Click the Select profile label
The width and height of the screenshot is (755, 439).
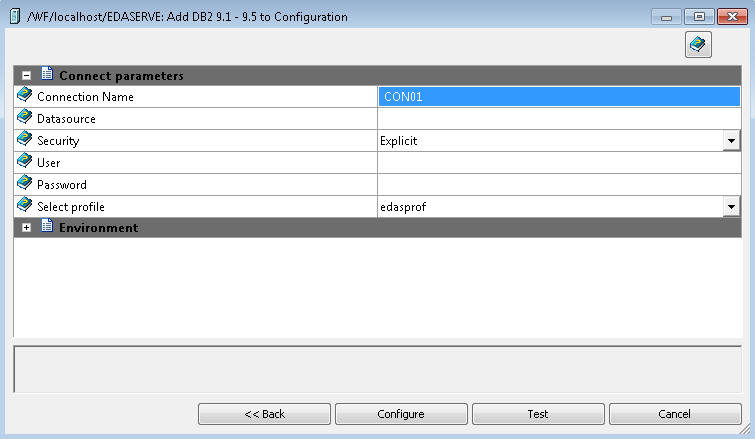(71, 207)
